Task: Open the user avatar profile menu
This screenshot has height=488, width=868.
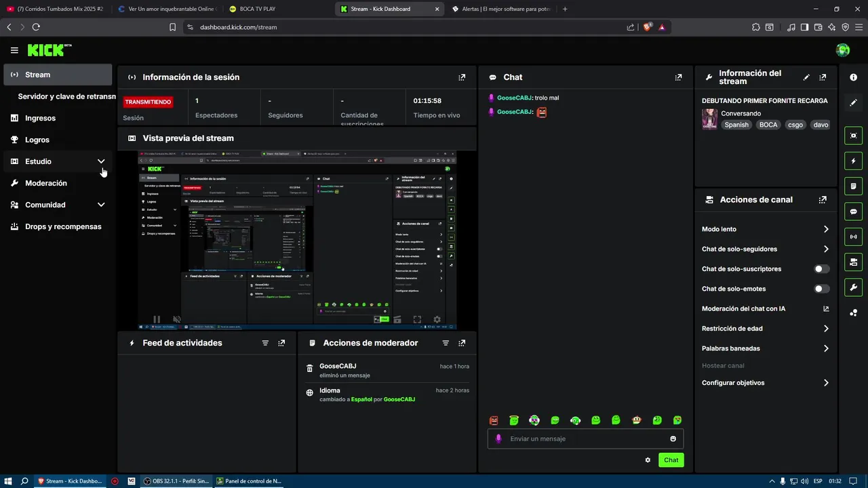Action: click(x=843, y=50)
